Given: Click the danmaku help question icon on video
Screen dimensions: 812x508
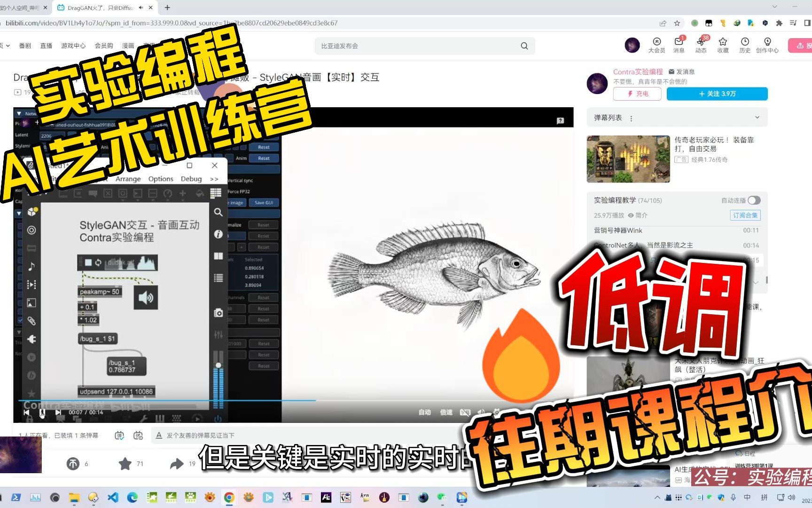Looking at the screenshot, I should click(560, 121).
